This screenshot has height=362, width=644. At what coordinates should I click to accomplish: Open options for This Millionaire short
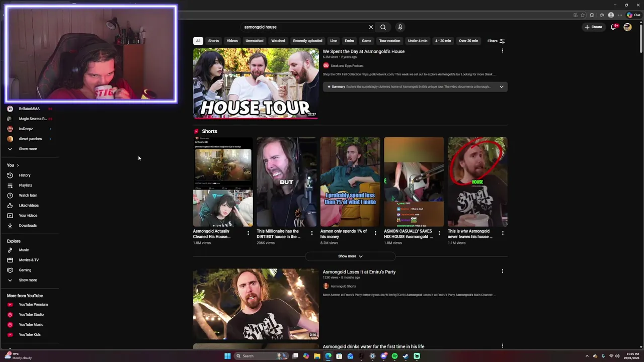(x=311, y=233)
